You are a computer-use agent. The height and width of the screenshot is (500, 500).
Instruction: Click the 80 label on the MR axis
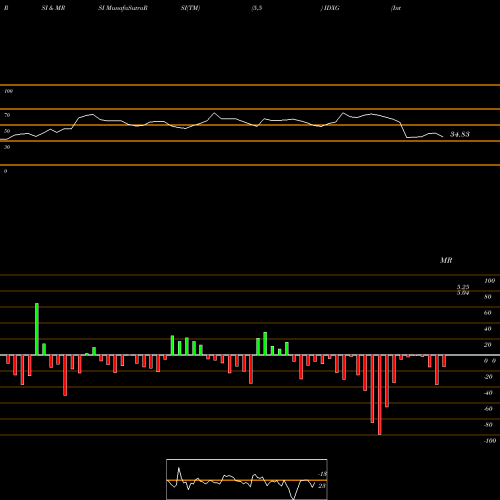[488, 297]
